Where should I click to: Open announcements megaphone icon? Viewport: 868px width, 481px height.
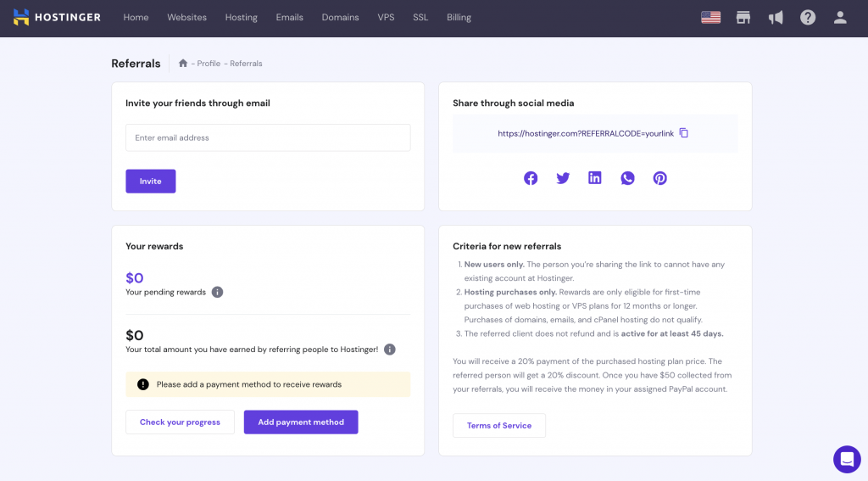(776, 17)
